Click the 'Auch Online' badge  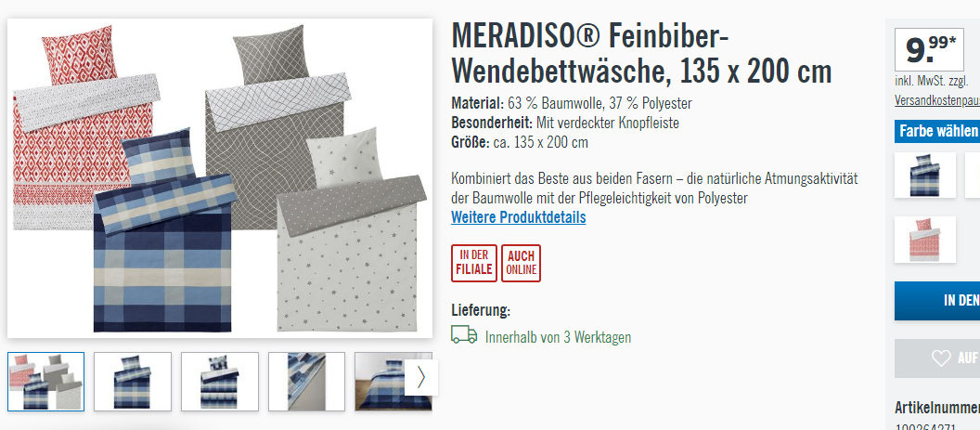(521, 263)
